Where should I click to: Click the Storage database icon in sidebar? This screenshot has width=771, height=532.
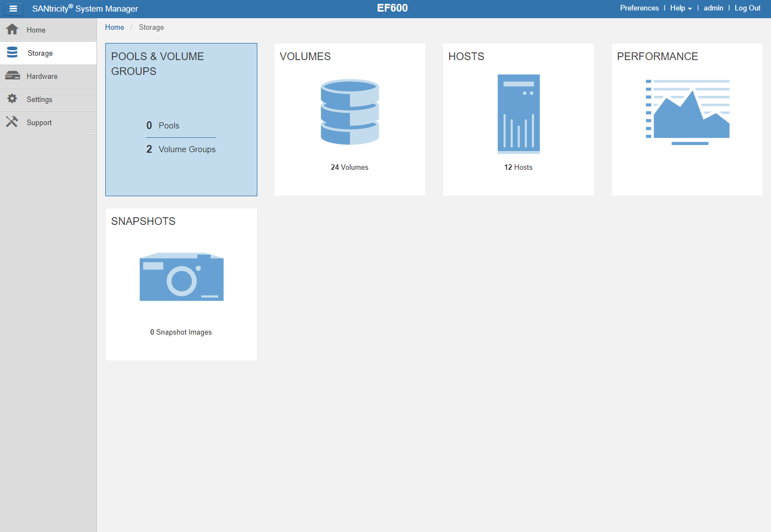[x=12, y=52]
